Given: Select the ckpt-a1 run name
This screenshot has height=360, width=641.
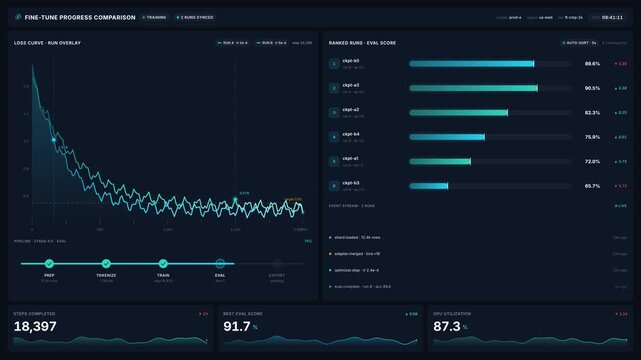Looking at the screenshot, I should (x=350, y=159).
